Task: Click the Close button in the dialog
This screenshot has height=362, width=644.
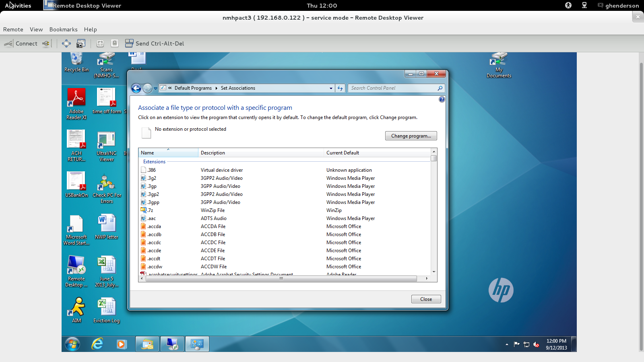Action: click(426, 299)
